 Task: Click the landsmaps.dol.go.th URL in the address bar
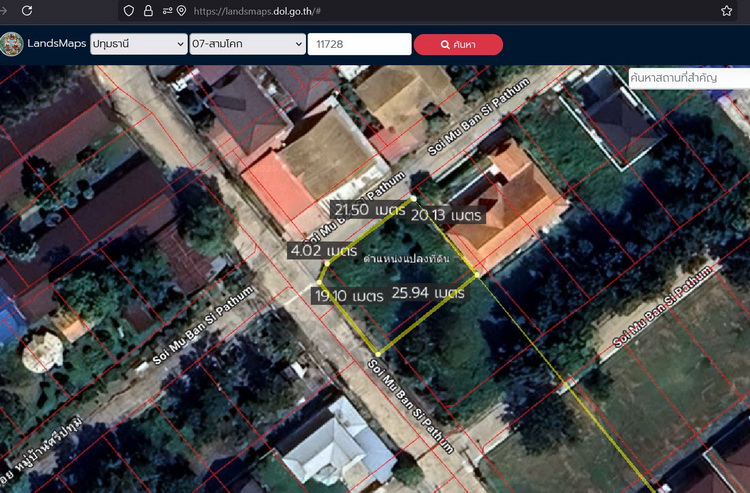(x=257, y=10)
